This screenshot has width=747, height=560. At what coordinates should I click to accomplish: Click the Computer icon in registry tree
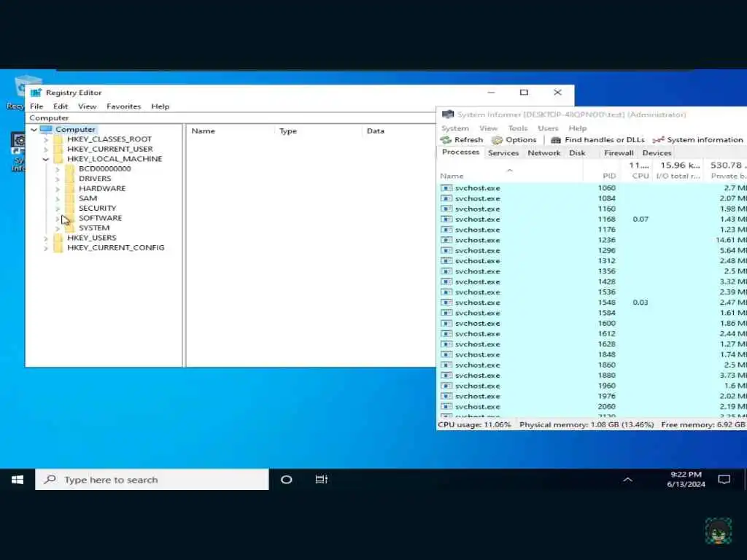coord(46,130)
